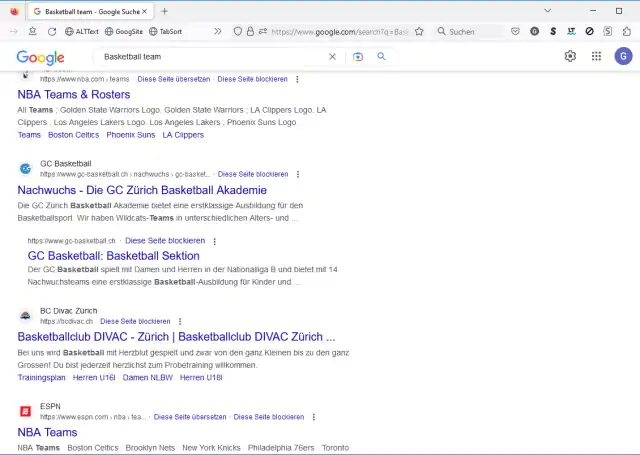
Task: Click the magnifier search button
Action: tap(381, 57)
